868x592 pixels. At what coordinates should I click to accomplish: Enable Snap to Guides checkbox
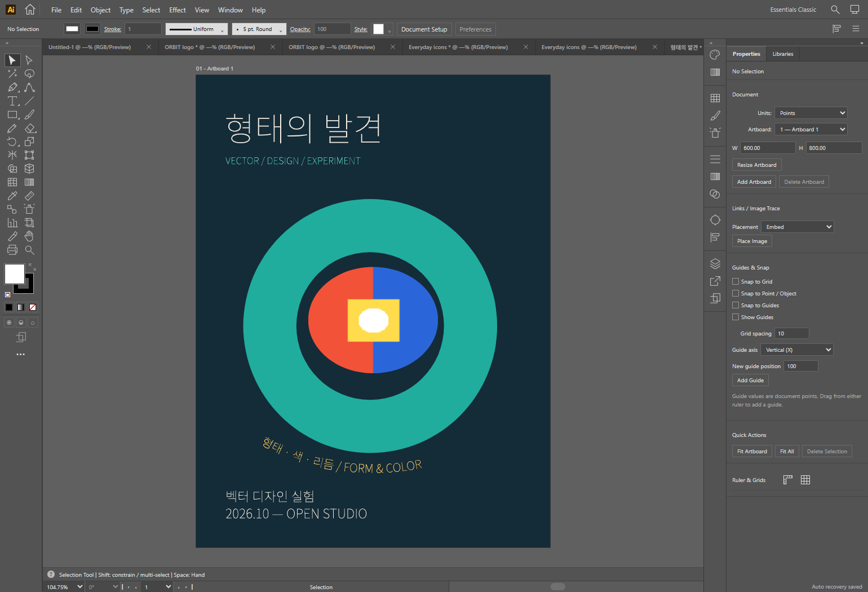pos(736,305)
